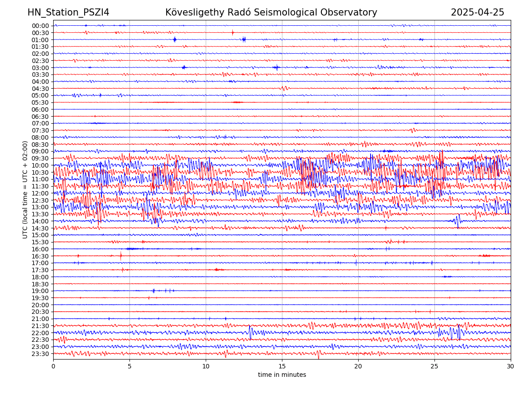Viewport: 532px width, 399px height.
Task: Click the 12:00 trace row label
Action: click(40, 193)
